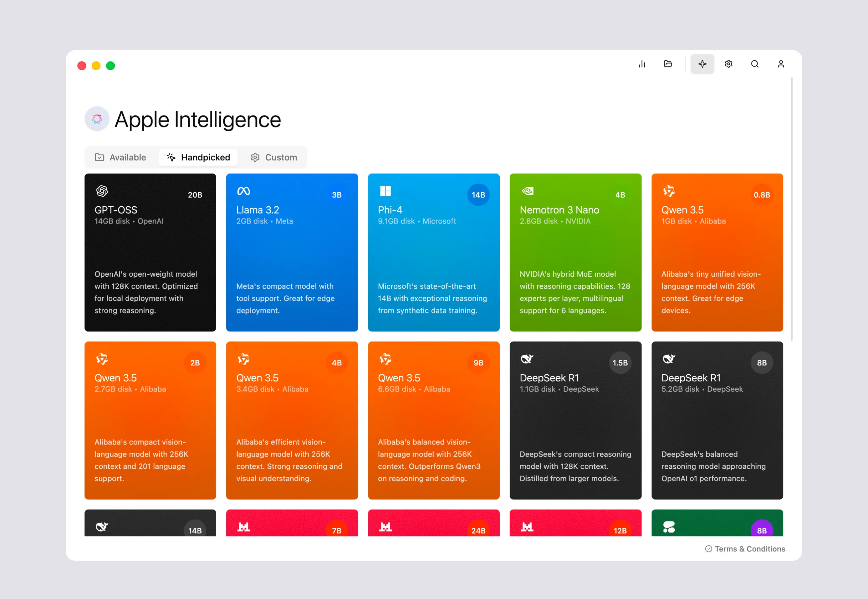Select the Handpicked tab
The width and height of the screenshot is (868, 599).
[x=198, y=157]
